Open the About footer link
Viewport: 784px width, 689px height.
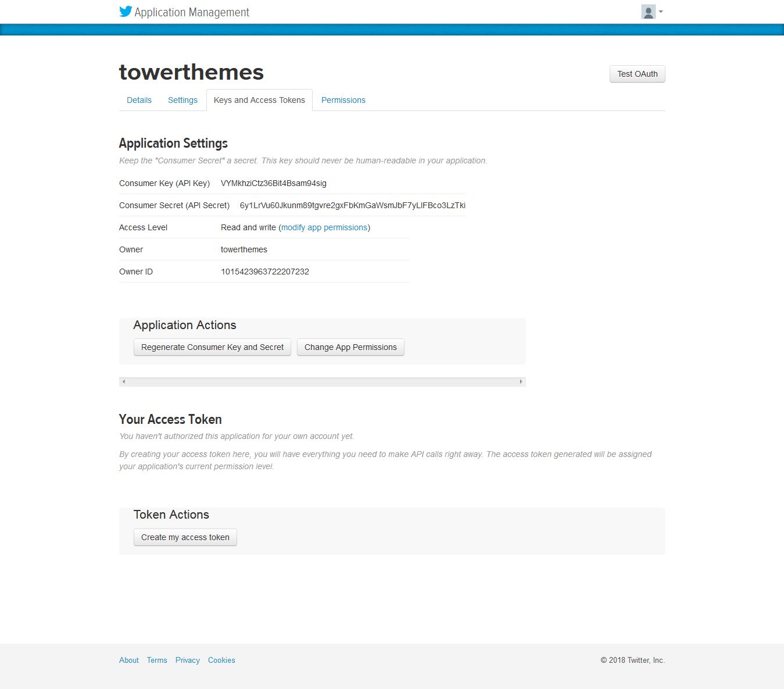click(129, 660)
